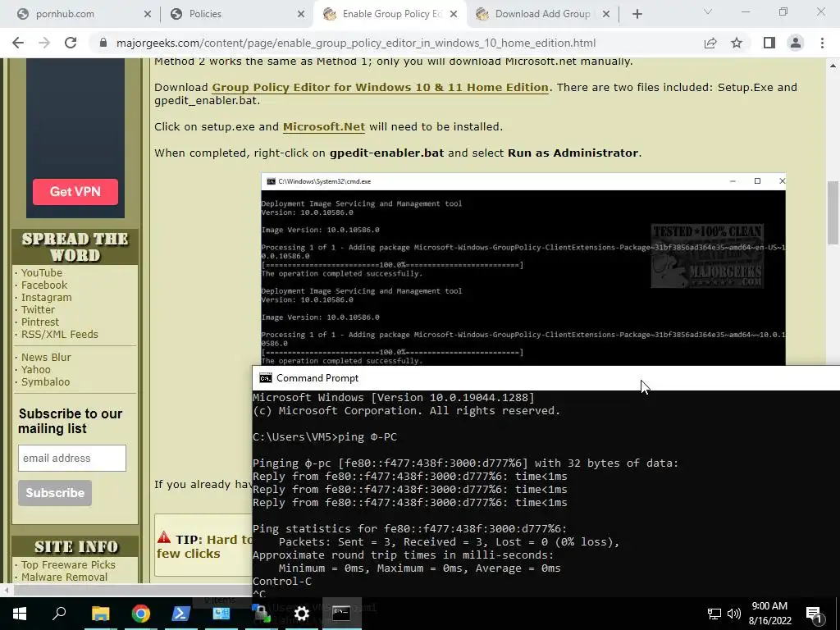
Task: Open RSS/XML Feeds link
Action: point(59,335)
